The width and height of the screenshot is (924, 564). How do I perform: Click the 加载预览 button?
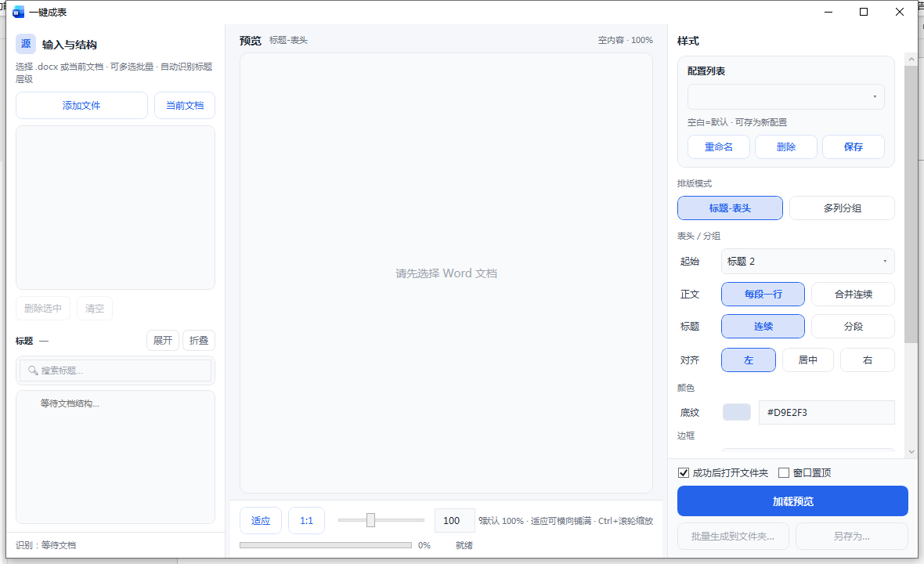pos(792,501)
